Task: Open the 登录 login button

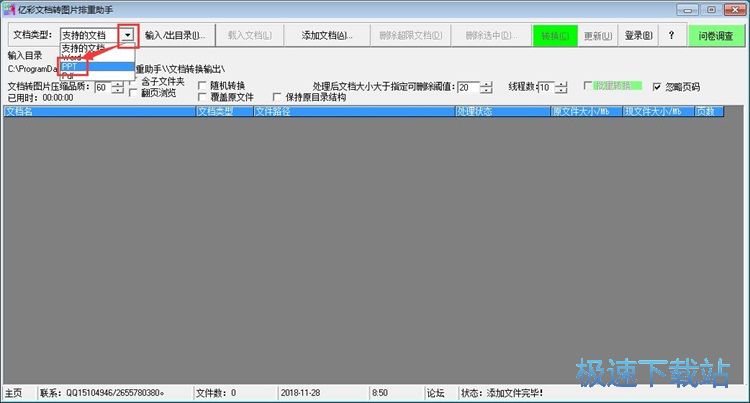Action: tap(638, 36)
